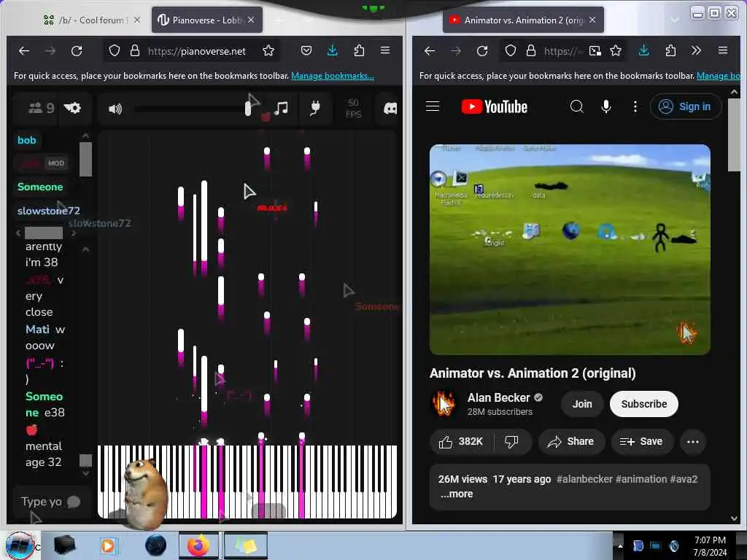
Task: Click the user list scrollbar thumb
Action: (86, 159)
